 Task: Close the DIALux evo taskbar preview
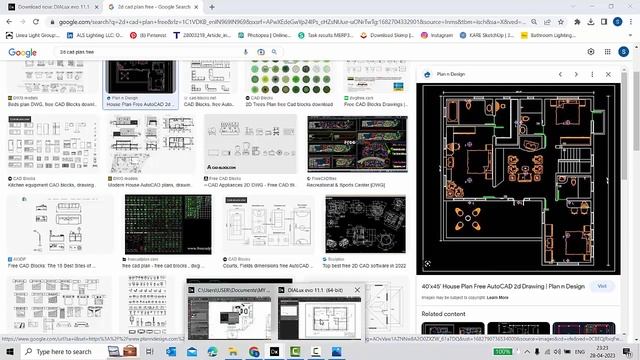click(357, 290)
